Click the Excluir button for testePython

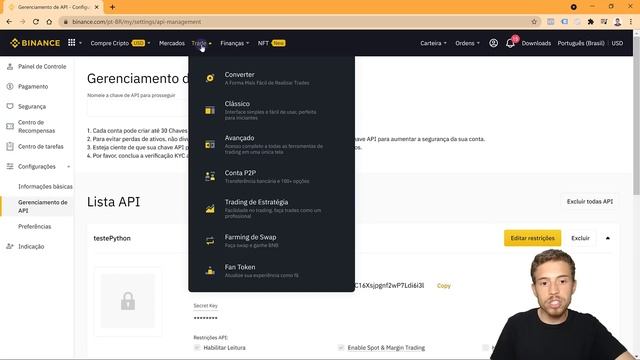tap(580, 238)
